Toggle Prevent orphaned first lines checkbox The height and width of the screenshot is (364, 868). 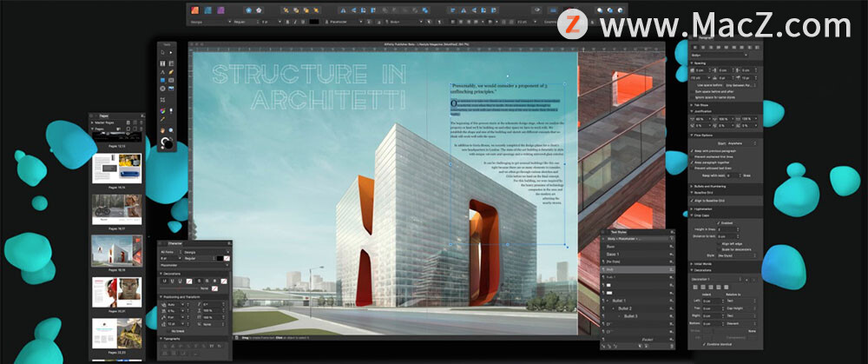pos(692,156)
